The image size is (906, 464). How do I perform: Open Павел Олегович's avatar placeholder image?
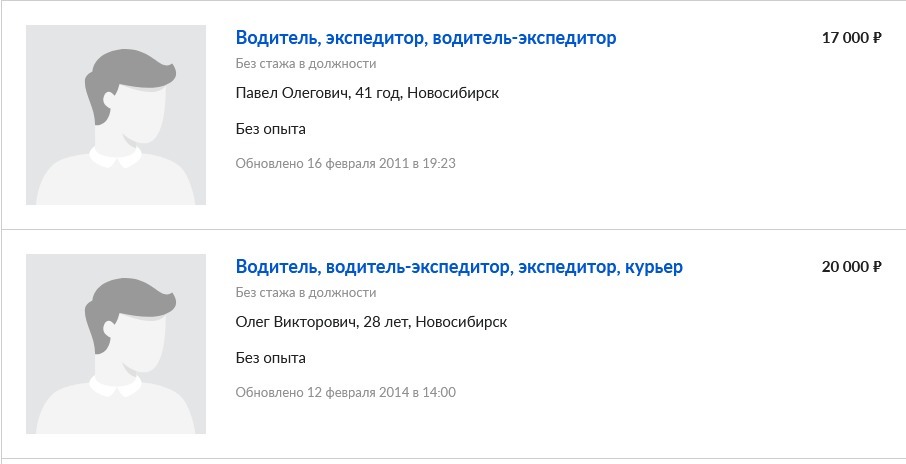pos(116,114)
